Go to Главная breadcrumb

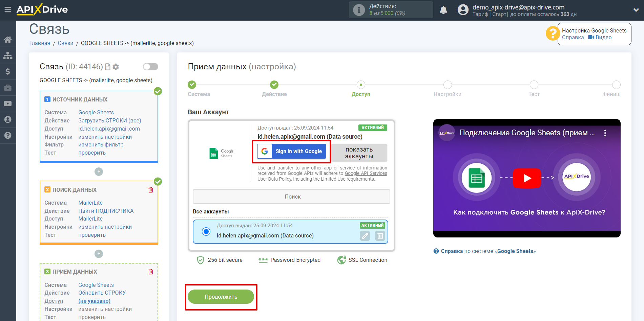pos(40,43)
